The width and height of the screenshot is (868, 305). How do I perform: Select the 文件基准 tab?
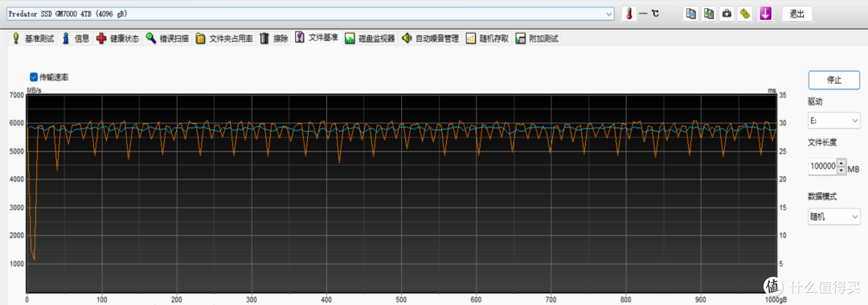[x=317, y=38]
